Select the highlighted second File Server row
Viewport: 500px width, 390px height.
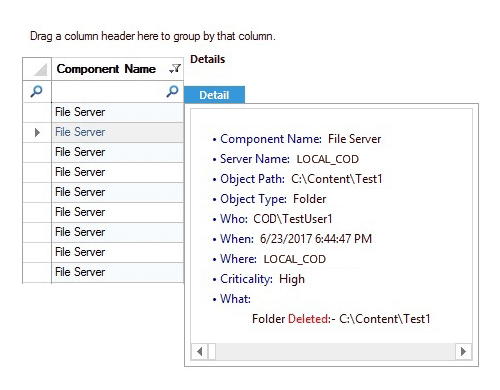pos(117,132)
